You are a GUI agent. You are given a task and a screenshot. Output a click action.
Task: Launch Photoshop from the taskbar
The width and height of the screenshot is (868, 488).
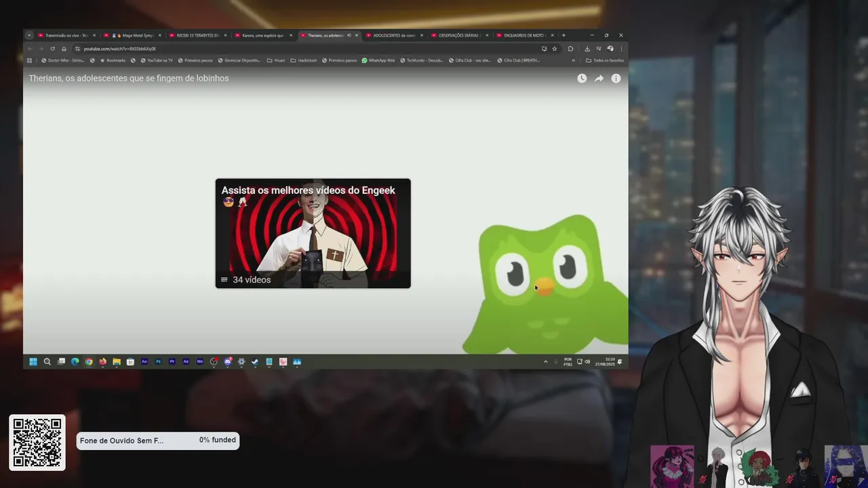click(x=158, y=362)
